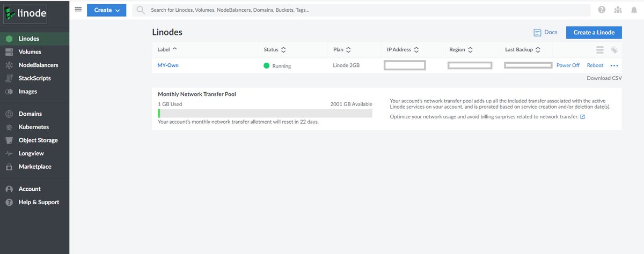Click the Longview pulse icon

tap(9, 153)
